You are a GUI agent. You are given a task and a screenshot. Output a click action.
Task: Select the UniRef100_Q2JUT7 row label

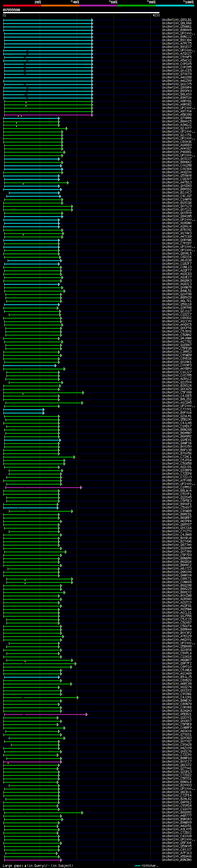[177, 128]
